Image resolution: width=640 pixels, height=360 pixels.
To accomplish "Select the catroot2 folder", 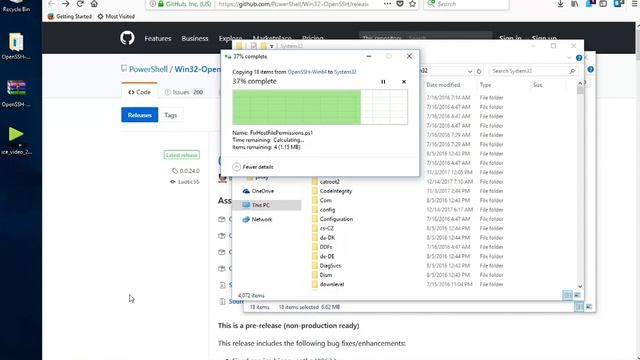I will click(326, 182).
